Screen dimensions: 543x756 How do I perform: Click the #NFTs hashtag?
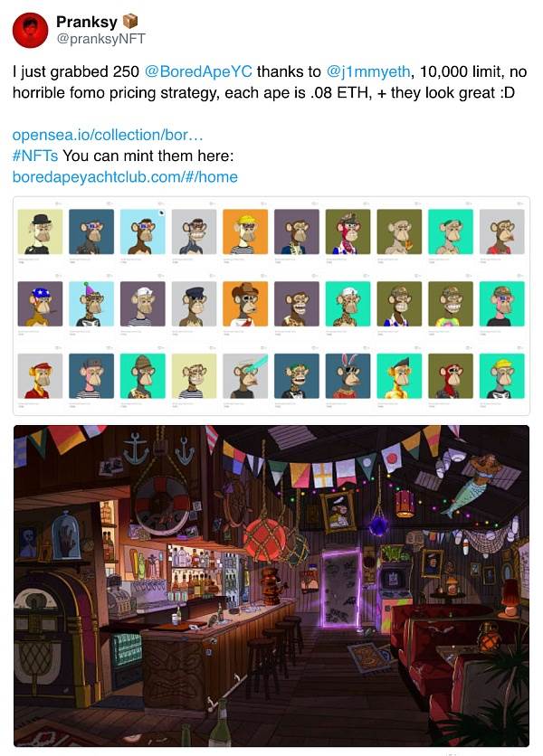click(35, 156)
